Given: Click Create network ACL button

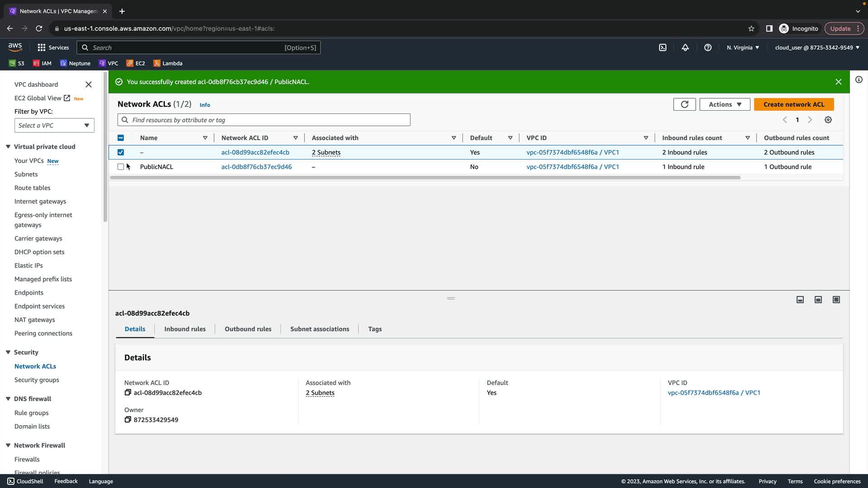Looking at the screenshot, I should 793,104.
